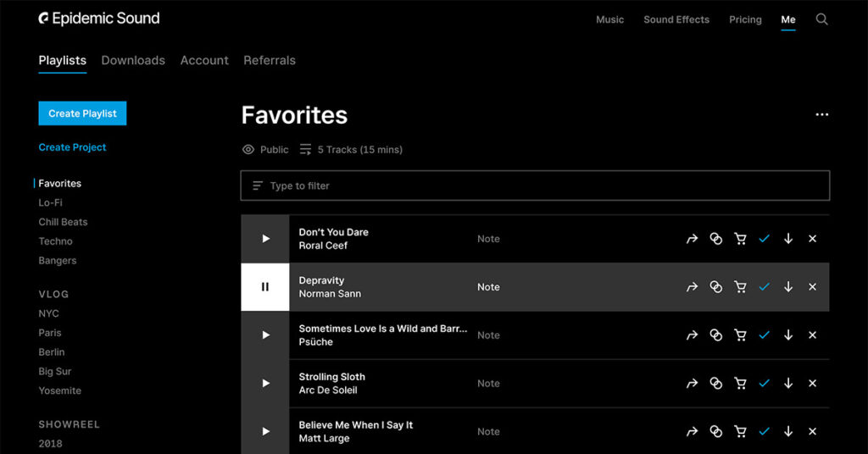The height and width of the screenshot is (454, 868).
Task: Click the Create Project link
Action: point(72,147)
